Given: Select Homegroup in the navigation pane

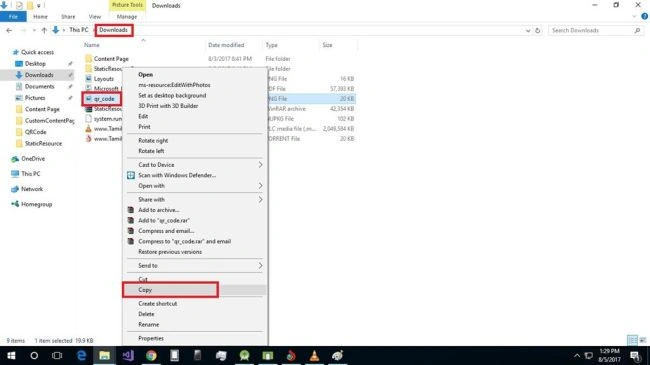Looking at the screenshot, I should tap(36, 204).
